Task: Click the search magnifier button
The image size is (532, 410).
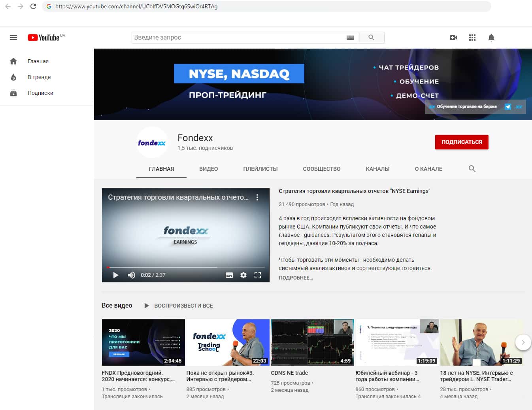Action: pos(371,38)
